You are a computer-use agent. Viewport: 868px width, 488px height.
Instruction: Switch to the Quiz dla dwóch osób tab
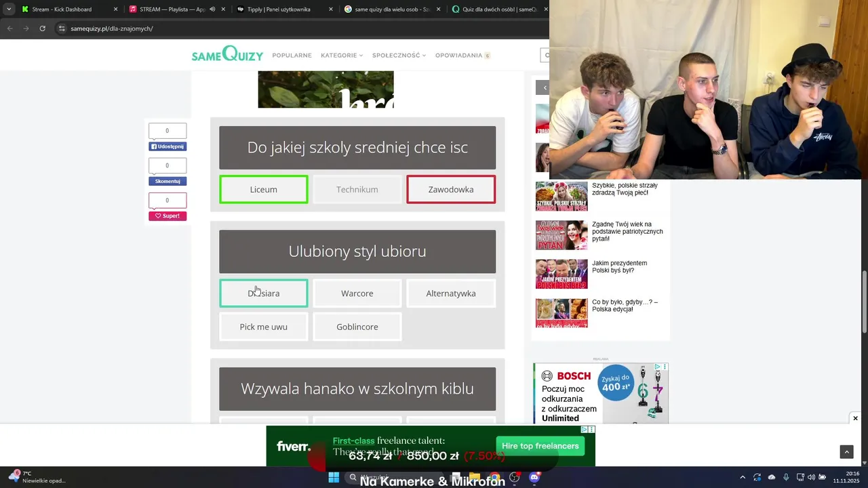click(x=498, y=9)
